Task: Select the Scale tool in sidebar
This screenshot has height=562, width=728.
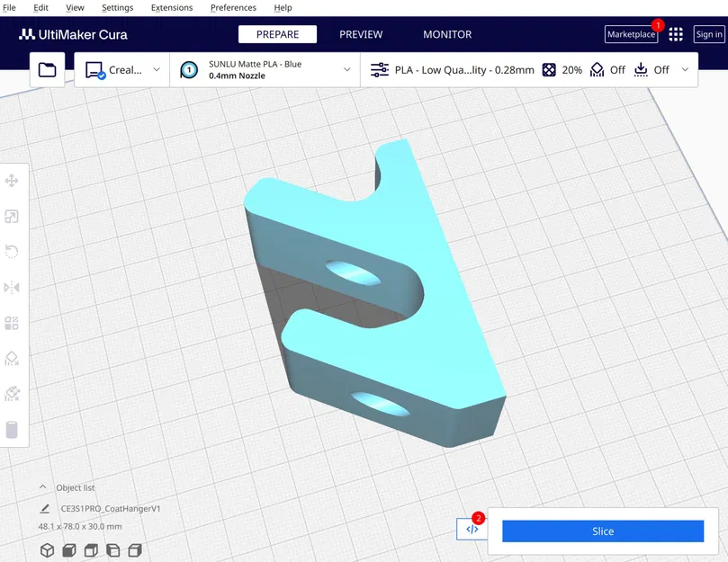Action: tap(12, 217)
